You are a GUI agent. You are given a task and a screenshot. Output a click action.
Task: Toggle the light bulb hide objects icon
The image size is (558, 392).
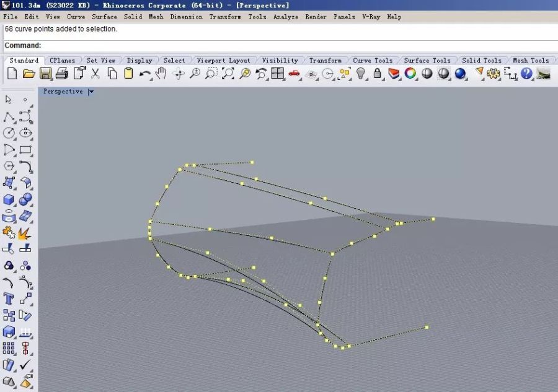pos(361,74)
